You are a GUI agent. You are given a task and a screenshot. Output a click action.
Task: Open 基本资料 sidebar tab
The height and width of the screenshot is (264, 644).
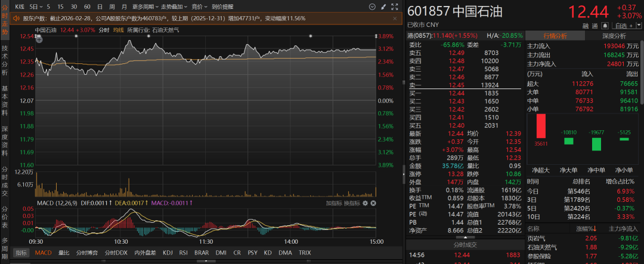(5, 100)
